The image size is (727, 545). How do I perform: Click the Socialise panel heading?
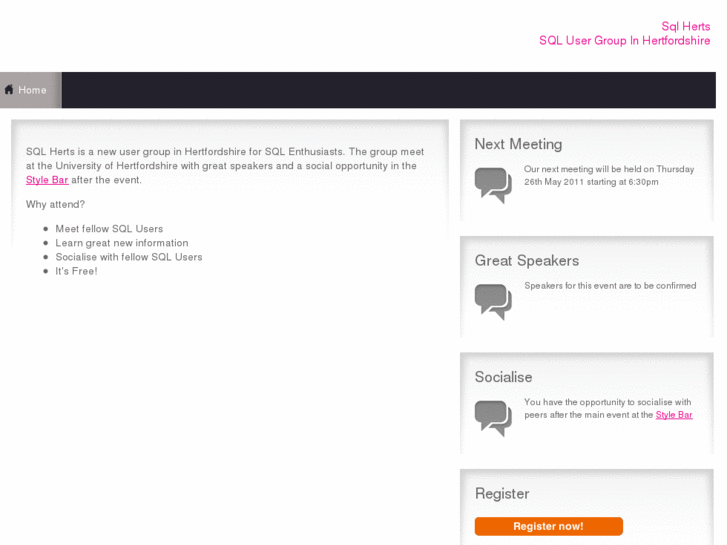(503, 377)
